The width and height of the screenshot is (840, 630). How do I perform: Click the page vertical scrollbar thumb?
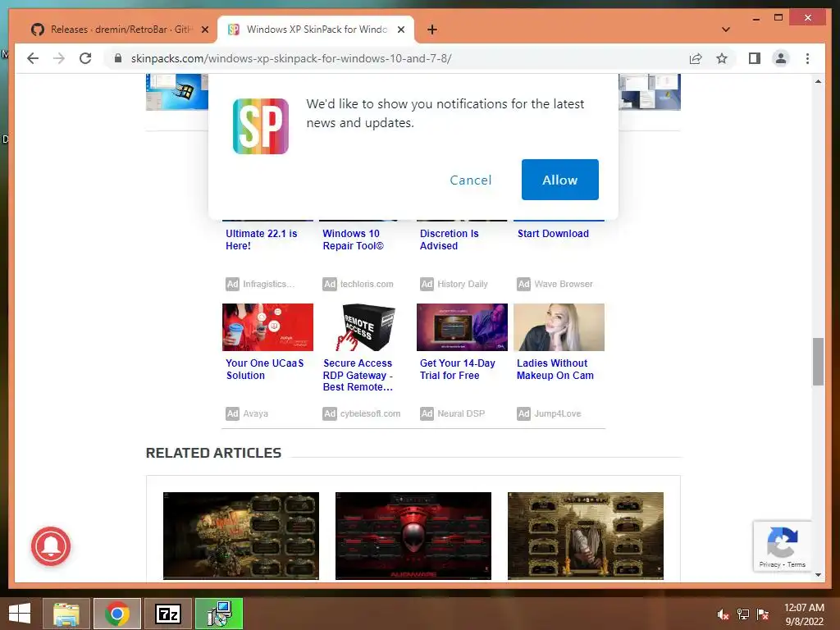818,361
